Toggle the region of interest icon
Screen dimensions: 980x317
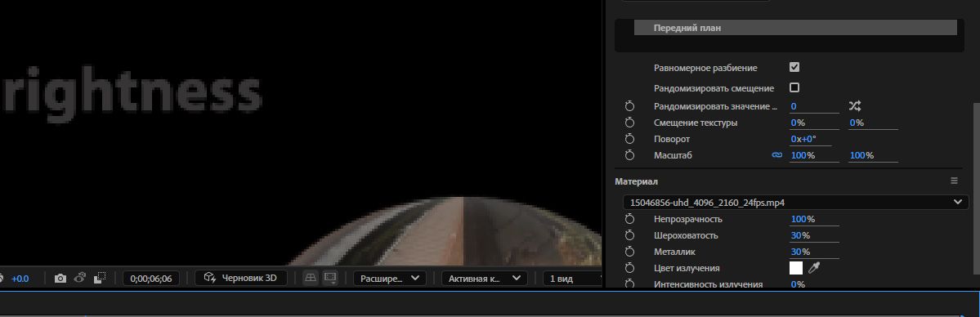click(x=100, y=279)
